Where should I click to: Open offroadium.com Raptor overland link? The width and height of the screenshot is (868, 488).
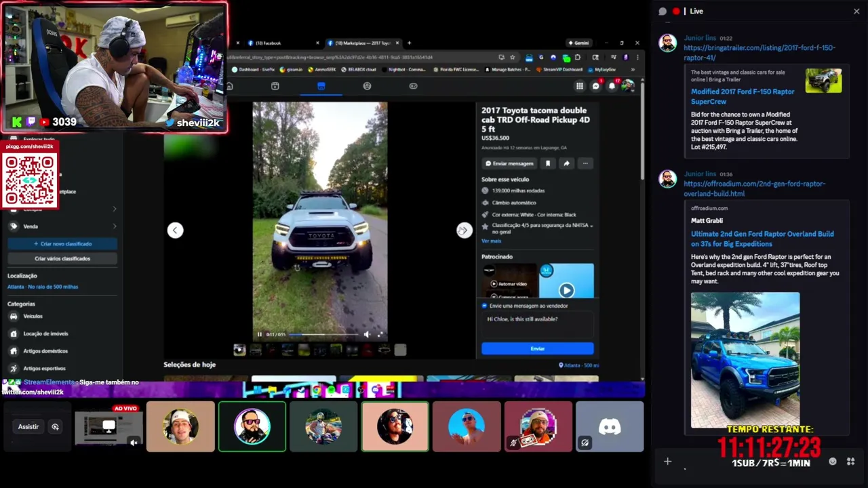click(755, 188)
